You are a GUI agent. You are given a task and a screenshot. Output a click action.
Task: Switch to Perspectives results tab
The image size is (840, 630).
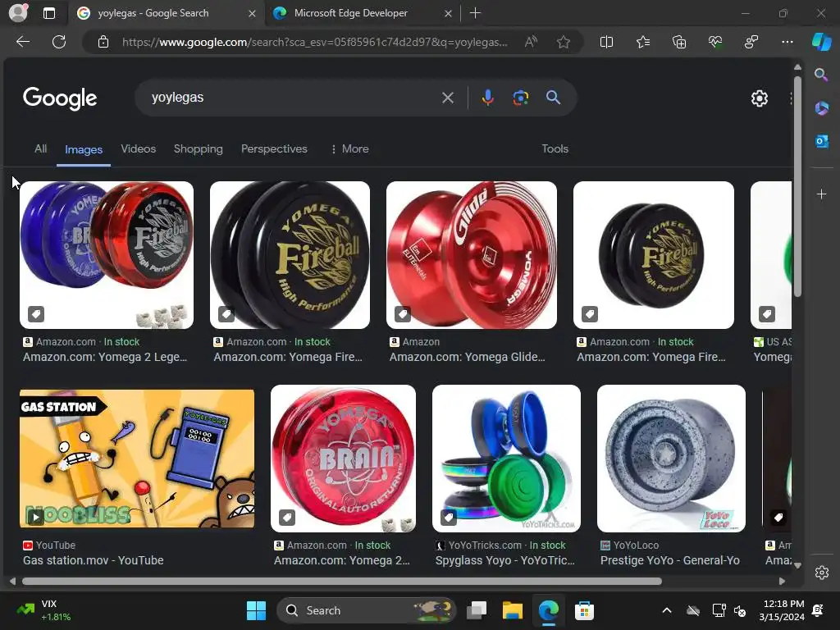pos(274,149)
